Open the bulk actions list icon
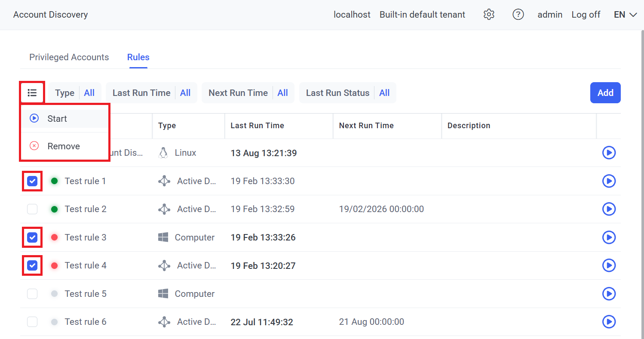 coord(32,92)
